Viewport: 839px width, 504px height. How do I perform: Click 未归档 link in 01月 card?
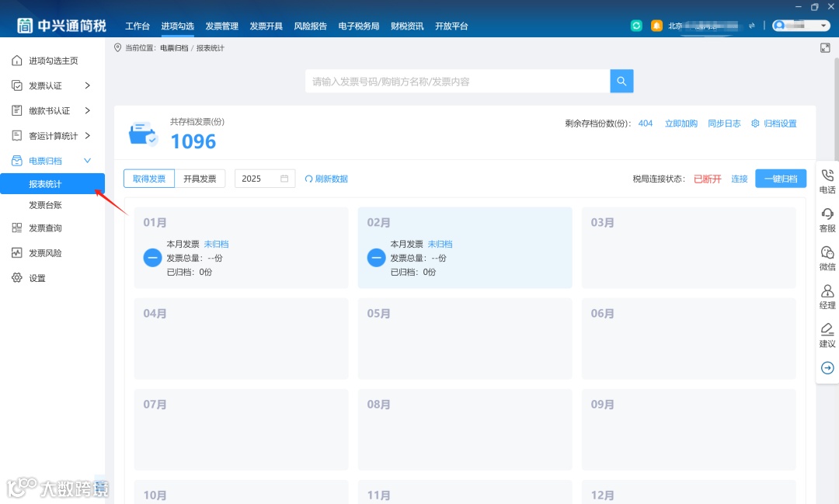[x=216, y=244]
